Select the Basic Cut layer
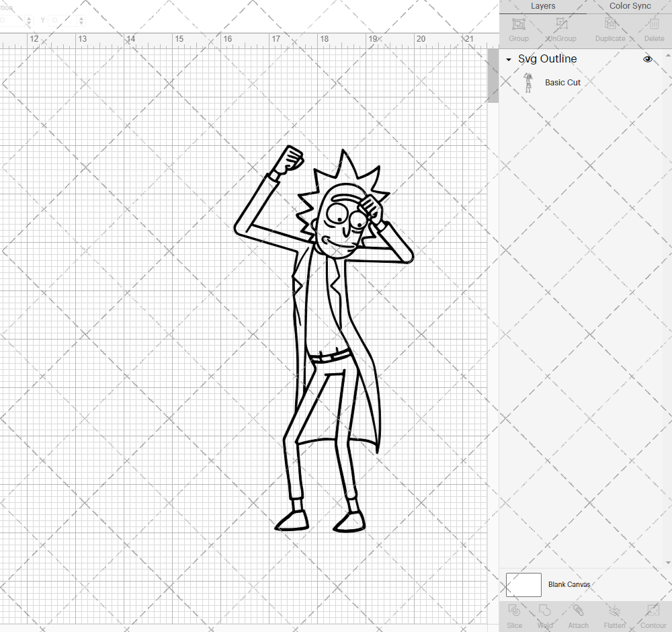 [x=562, y=82]
